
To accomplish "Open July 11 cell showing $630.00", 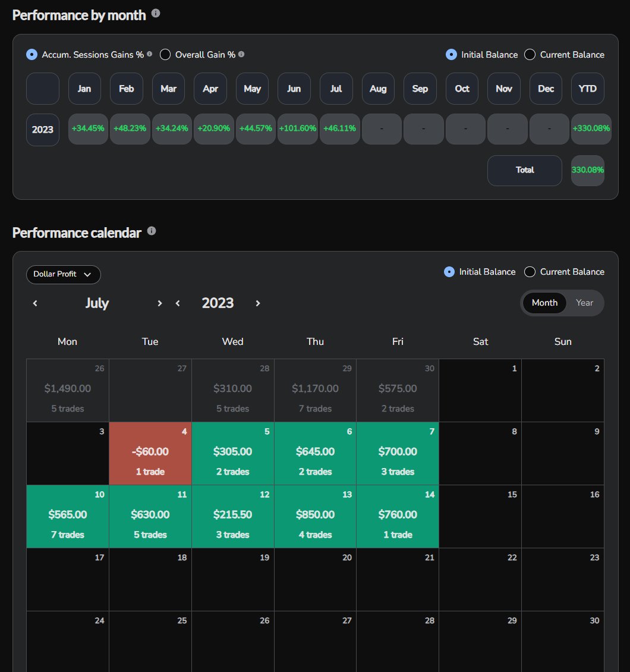I will pos(150,516).
